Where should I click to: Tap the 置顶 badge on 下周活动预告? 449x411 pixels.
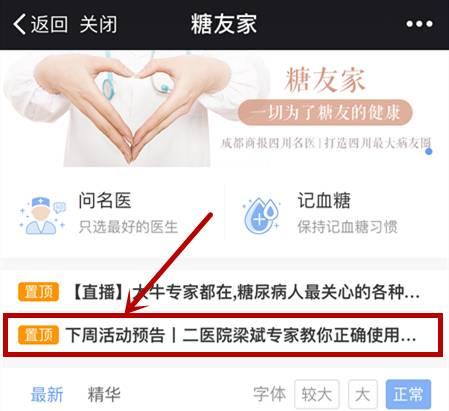click(x=38, y=335)
